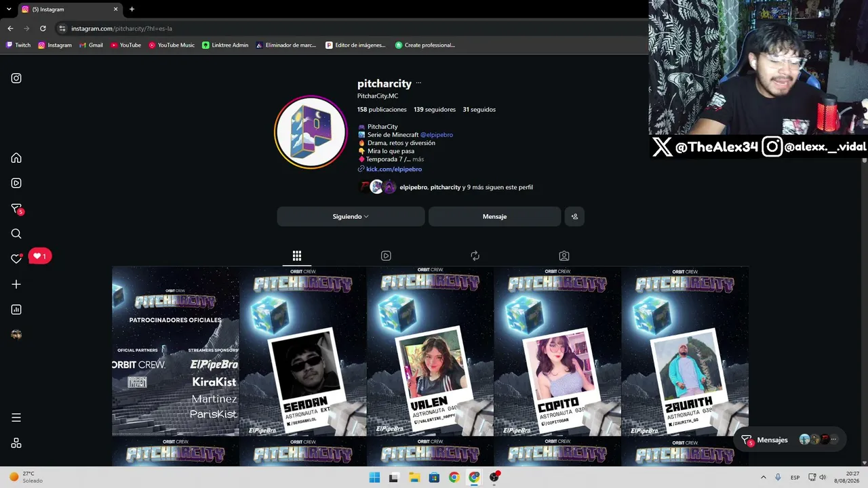View the 31 seguidos list
Viewport: 868px width, 488px height.
(x=479, y=109)
